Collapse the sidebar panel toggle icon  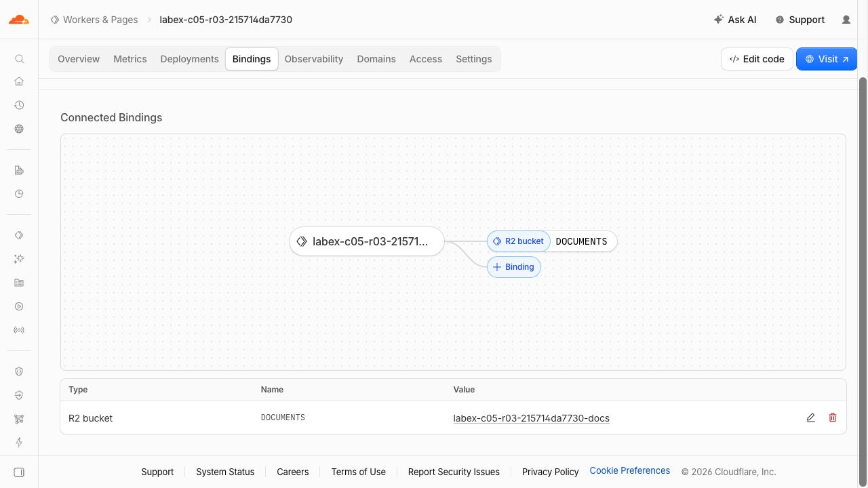(x=19, y=472)
